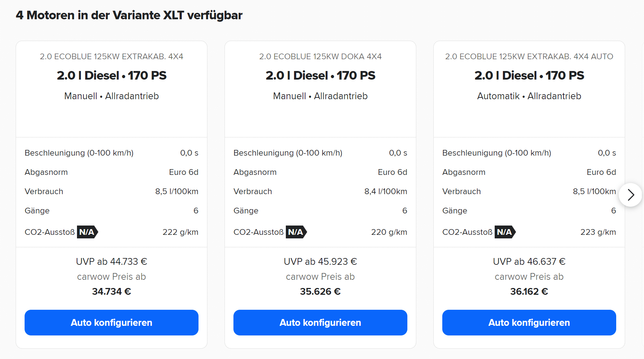Configure the 35.626 € DOKA 4X4 car
The width and height of the screenshot is (644, 359).
coord(320,323)
